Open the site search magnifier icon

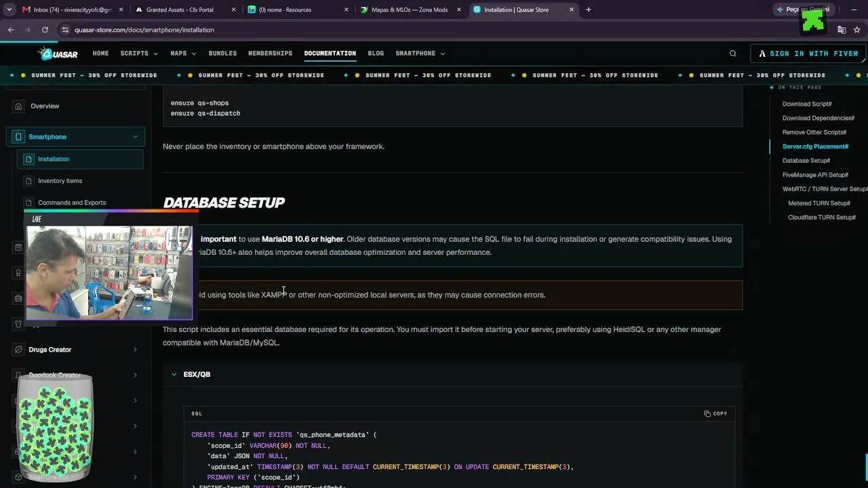732,54
